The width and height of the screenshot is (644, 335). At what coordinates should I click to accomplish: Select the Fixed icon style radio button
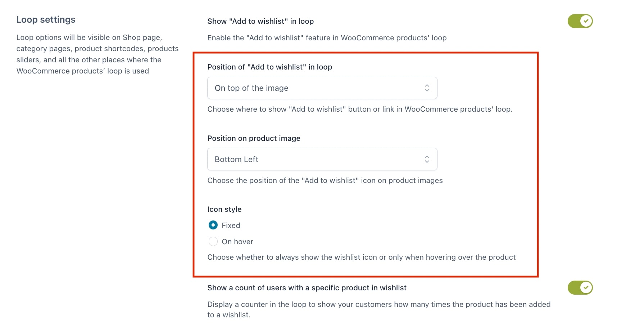click(x=213, y=225)
